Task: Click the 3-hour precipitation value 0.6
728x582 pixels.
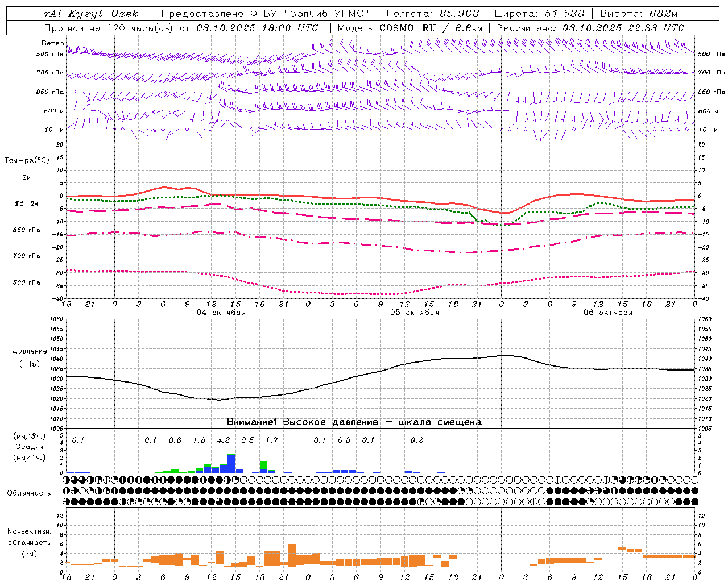Action: (175, 440)
